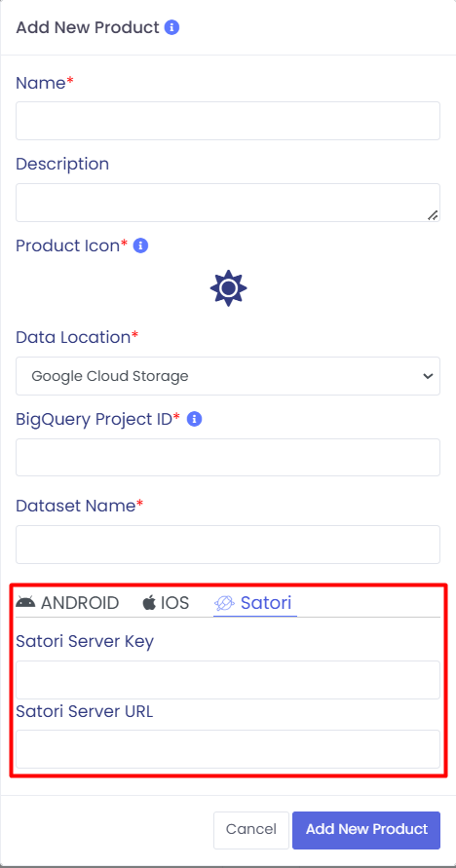Click the BigQuery Project ID info icon
456x868 pixels.
tap(194, 419)
